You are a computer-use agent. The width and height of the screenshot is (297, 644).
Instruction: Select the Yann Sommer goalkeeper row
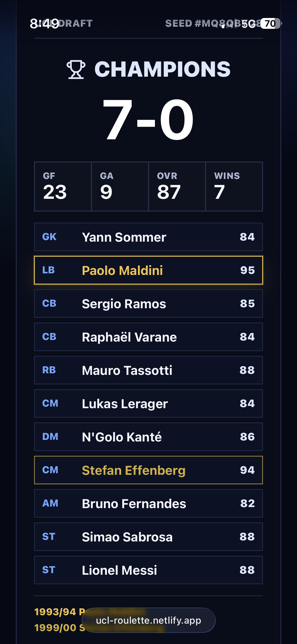click(148, 237)
